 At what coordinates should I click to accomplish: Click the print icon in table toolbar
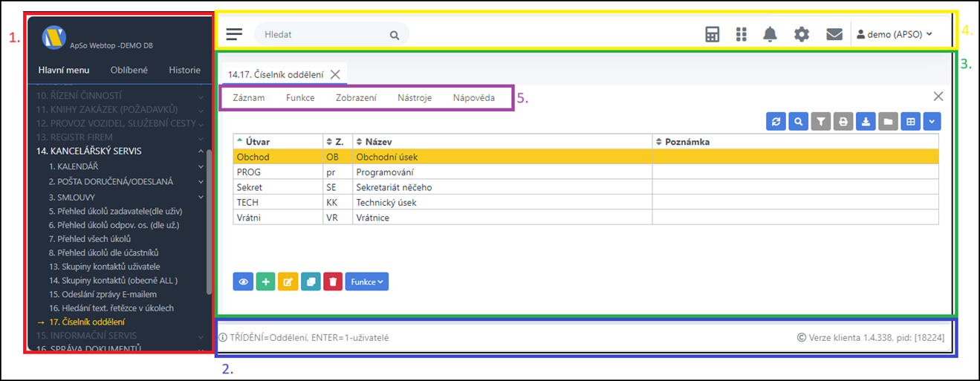[843, 122]
